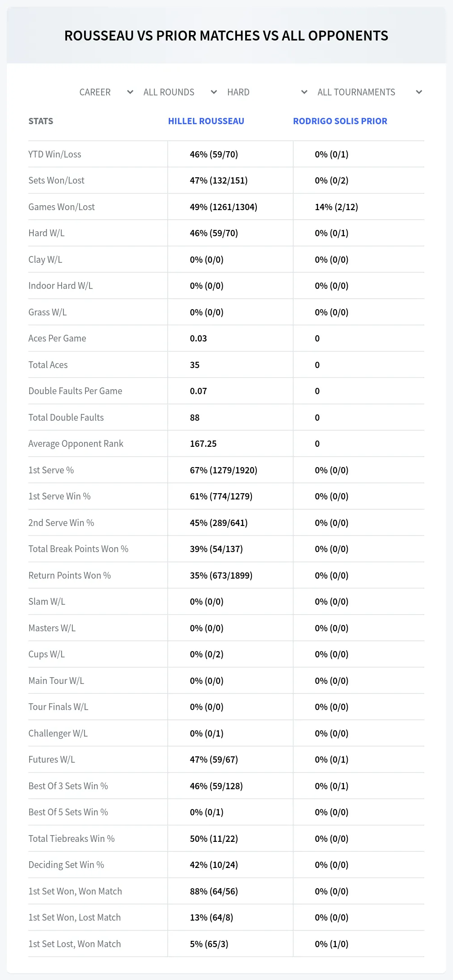Select the 1st Serve % row label
This screenshot has height=980, width=453.
pyautogui.click(x=51, y=470)
